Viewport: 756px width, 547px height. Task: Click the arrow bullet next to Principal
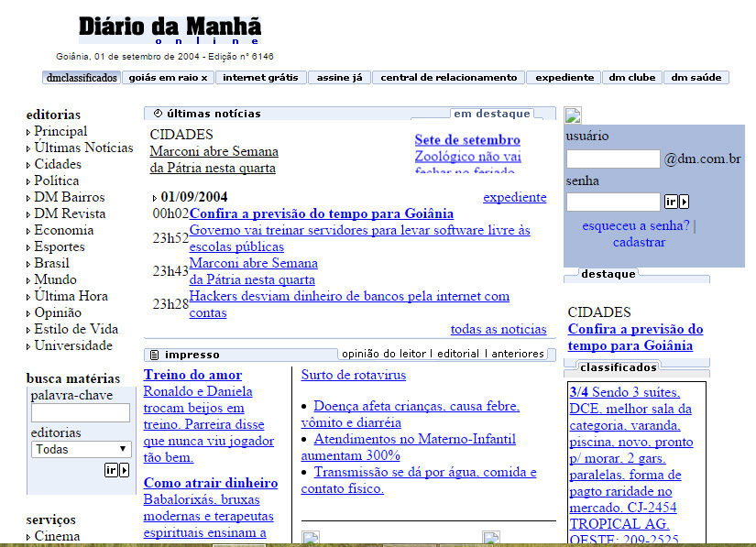pyautogui.click(x=28, y=132)
